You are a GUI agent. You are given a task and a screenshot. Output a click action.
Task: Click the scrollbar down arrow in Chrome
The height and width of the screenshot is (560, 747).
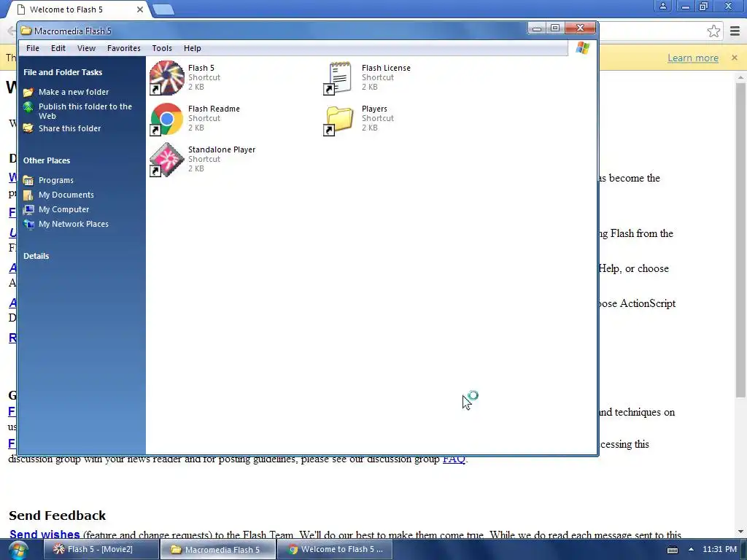(741, 532)
